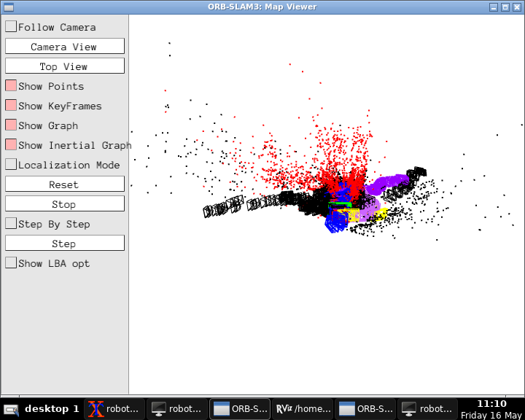Maximize the Map Viewer window
The height and width of the screenshot is (420, 525).
[505, 7]
